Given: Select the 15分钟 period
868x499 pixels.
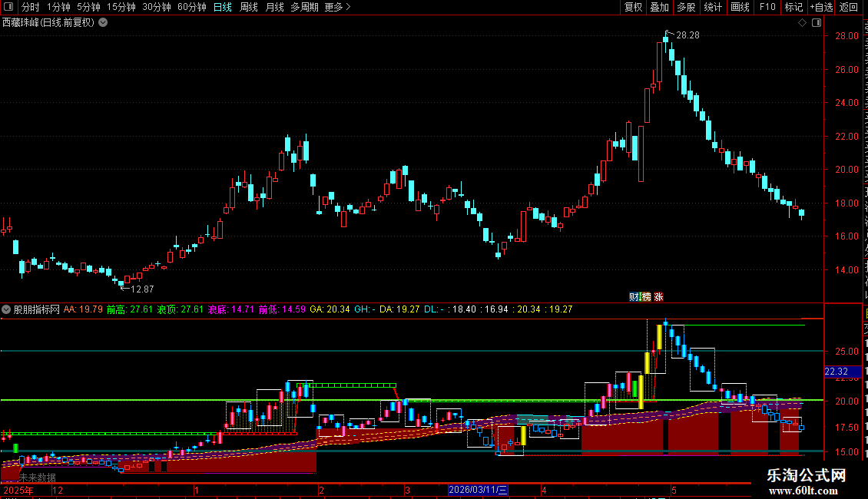Looking at the screenshot, I should coord(121,7).
